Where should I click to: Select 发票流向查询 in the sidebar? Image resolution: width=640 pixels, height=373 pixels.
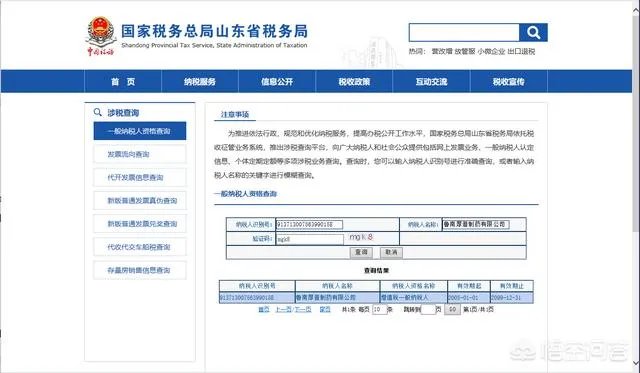(140, 154)
